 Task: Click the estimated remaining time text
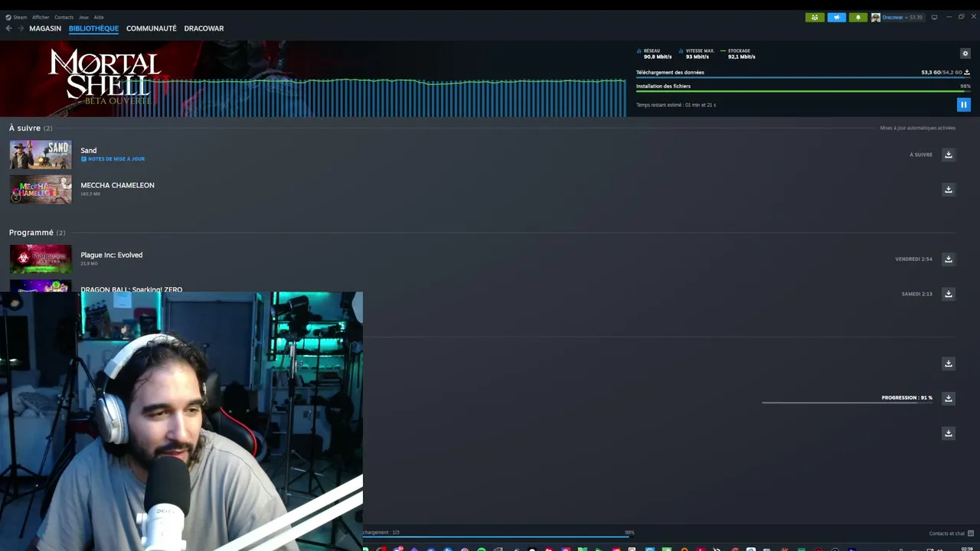[676, 105]
